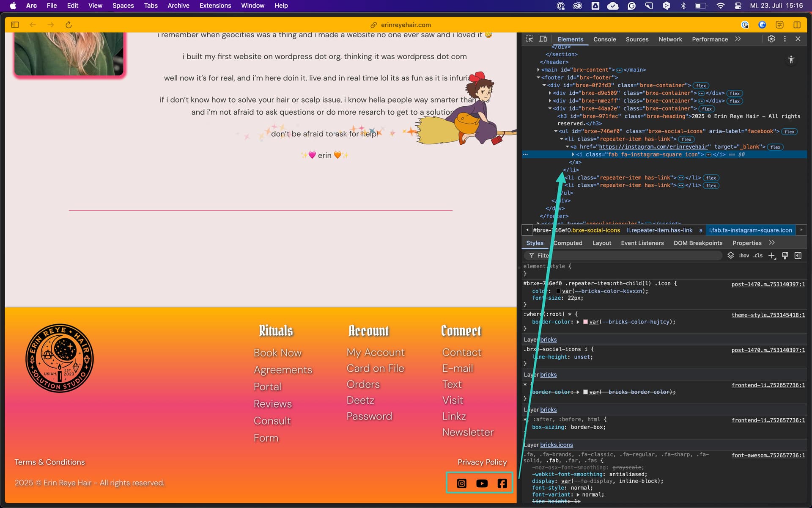Image resolution: width=812 pixels, height=508 pixels.
Task: Close the DevTools panel
Action: (798, 39)
